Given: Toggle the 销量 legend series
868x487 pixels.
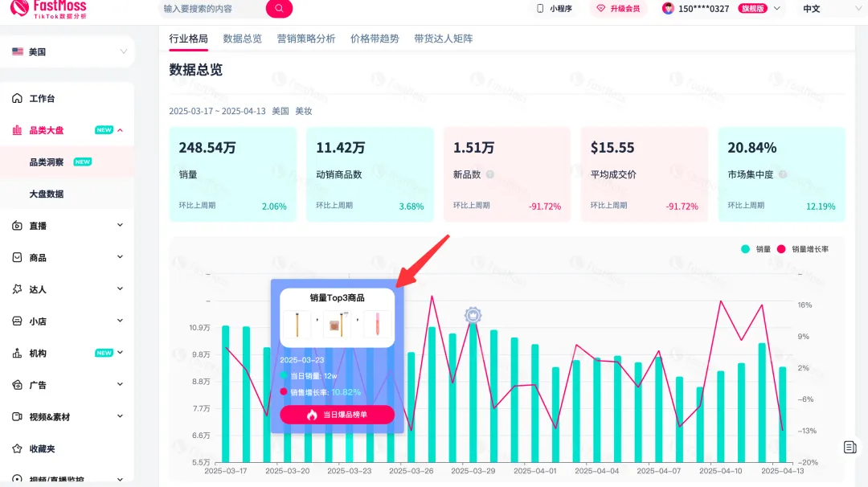Looking at the screenshot, I should [x=755, y=249].
